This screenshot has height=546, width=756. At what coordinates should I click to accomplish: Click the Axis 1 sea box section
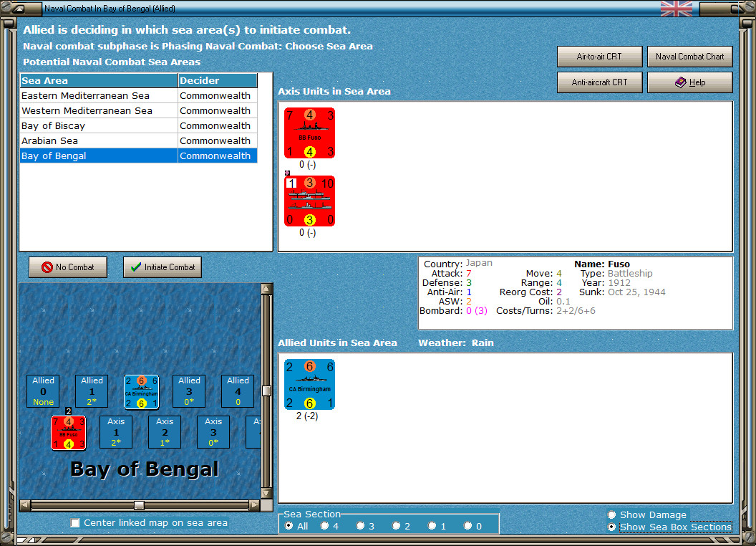(116, 432)
